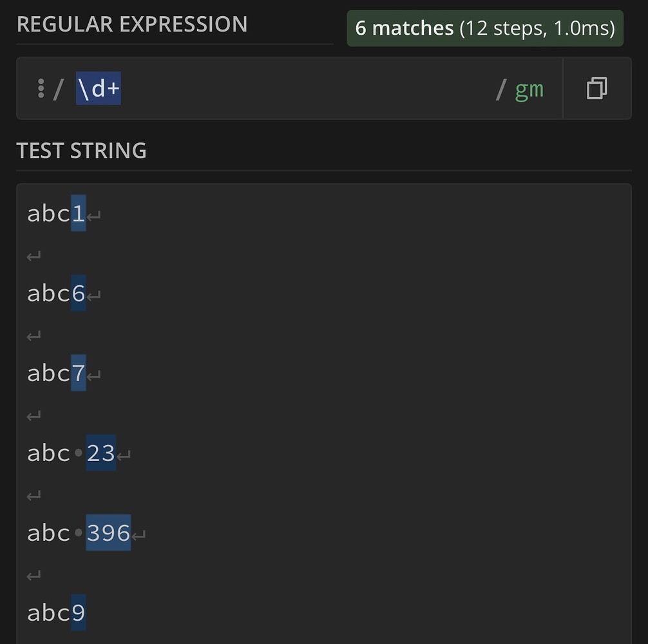Click the highlighted match 1 after abc
648x644 pixels.
(79, 213)
